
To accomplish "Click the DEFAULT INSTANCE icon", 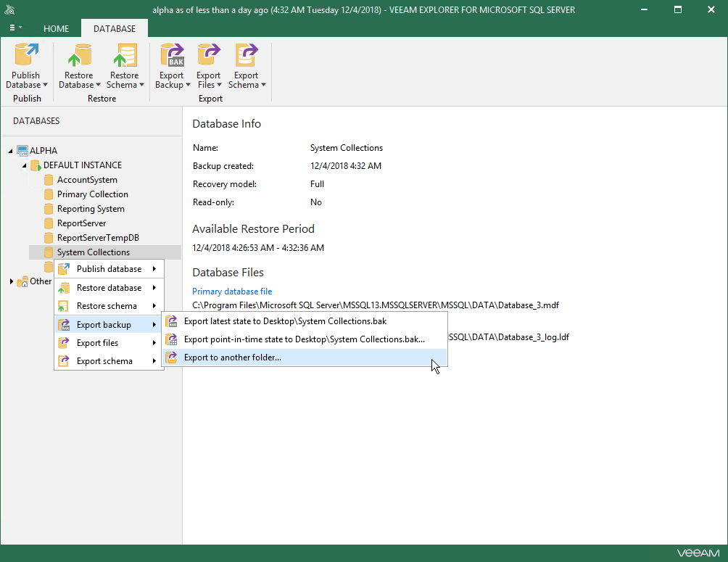I will coord(36,165).
